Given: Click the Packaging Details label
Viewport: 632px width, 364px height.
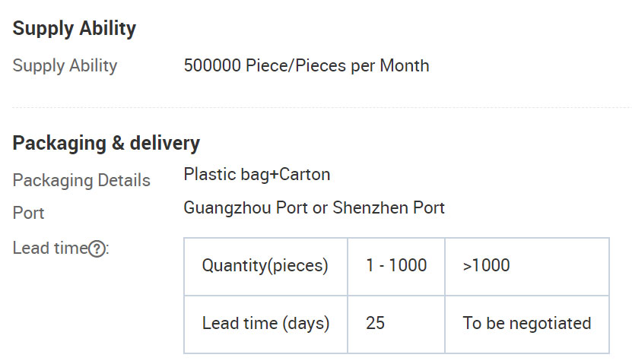Looking at the screenshot, I should point(81,181).
